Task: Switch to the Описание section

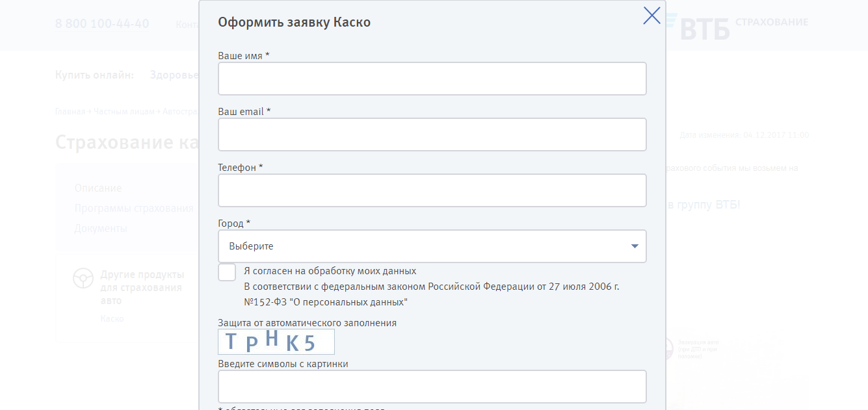Action: coord(98,188)
